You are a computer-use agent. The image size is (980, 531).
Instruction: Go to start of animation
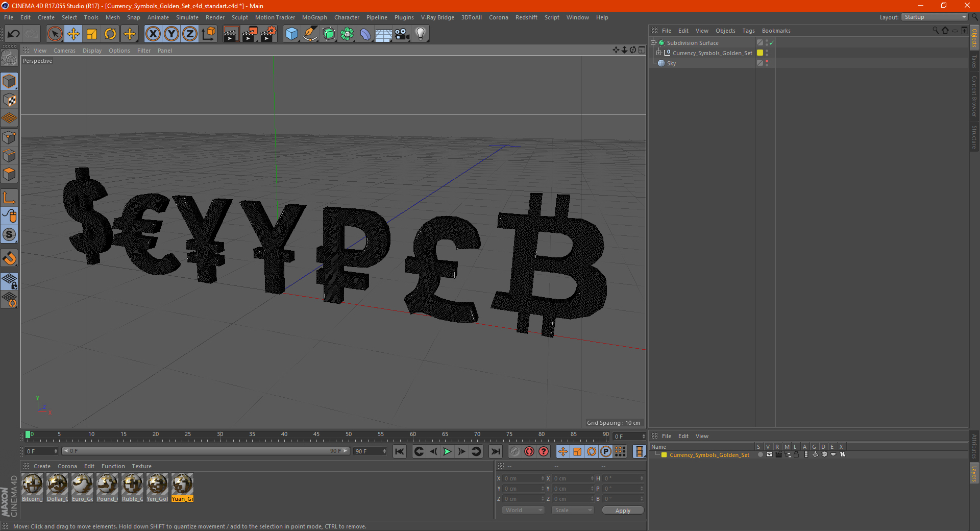coord(400,451)
